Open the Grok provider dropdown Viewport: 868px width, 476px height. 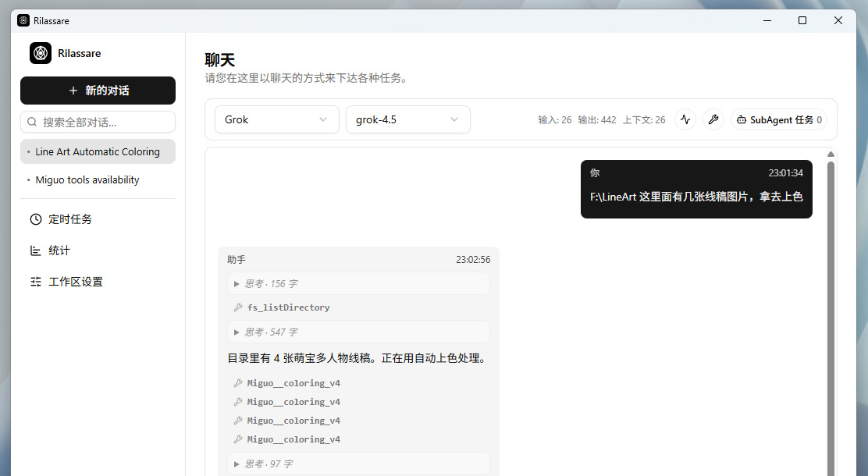tap(277, 119)
